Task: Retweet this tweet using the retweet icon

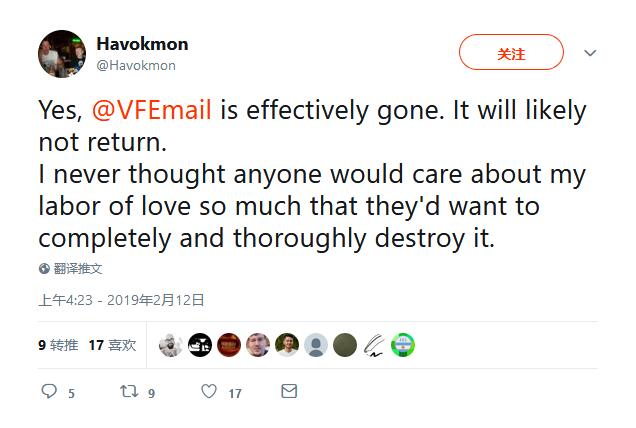Action: pos(129,392)
